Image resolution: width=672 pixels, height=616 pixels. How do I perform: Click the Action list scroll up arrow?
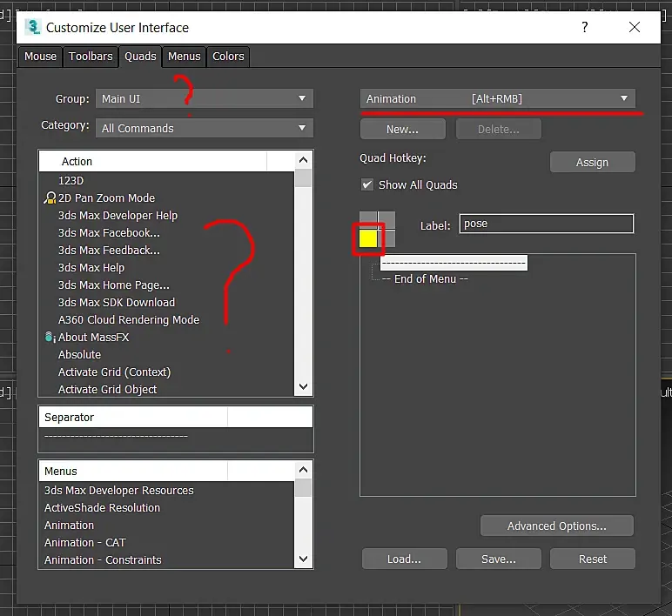(x=303, y=160)
